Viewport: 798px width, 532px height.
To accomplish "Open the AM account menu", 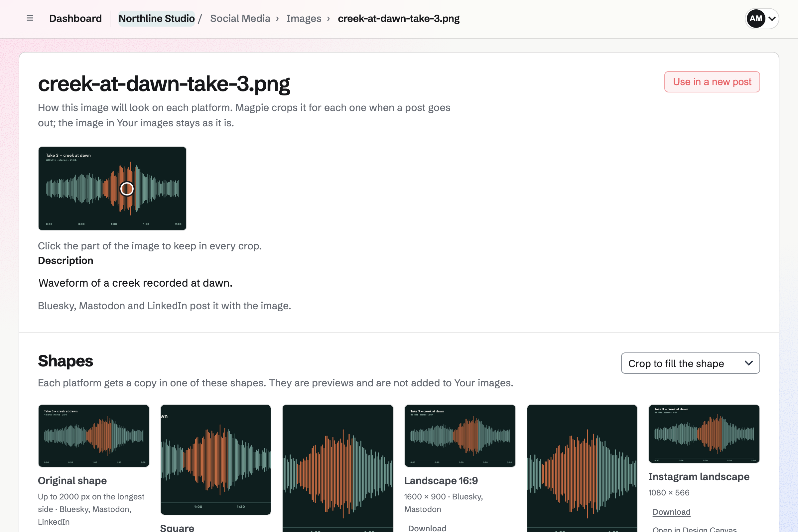I will click(762, 18).
